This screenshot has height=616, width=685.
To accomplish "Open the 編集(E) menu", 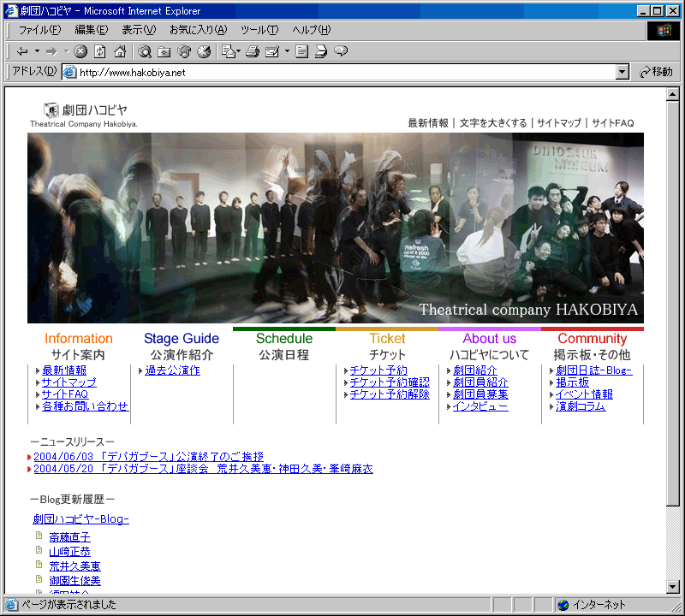I will tap(92, 30).
